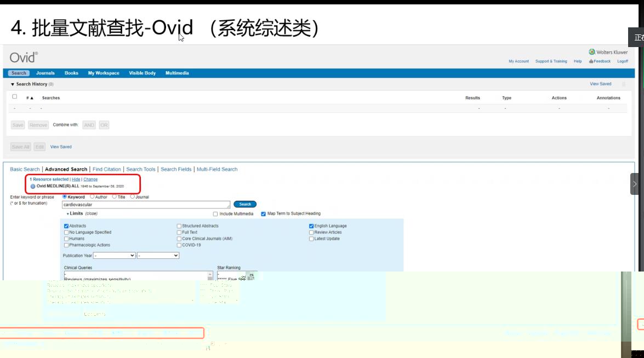This screenshot has width=644, height=358.
Task: Click the Save button under Search History
Action: [x=18, y=125]
